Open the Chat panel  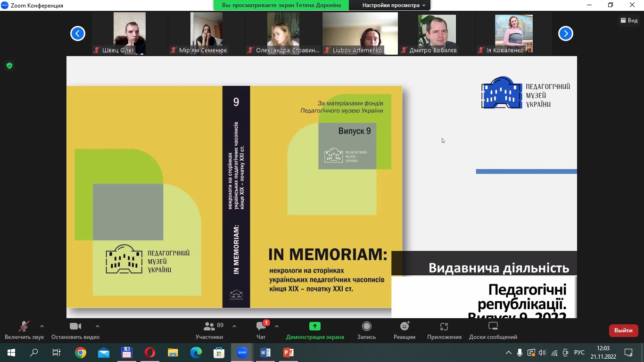(x=261, y=330)
